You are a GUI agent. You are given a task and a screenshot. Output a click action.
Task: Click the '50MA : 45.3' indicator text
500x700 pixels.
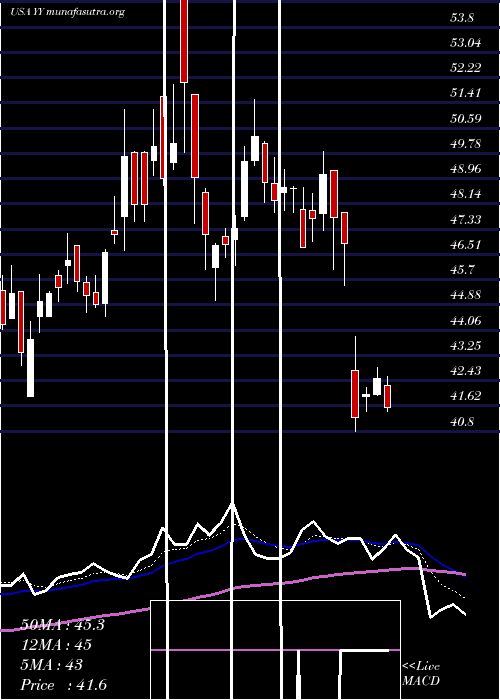(x=62, y=625)
